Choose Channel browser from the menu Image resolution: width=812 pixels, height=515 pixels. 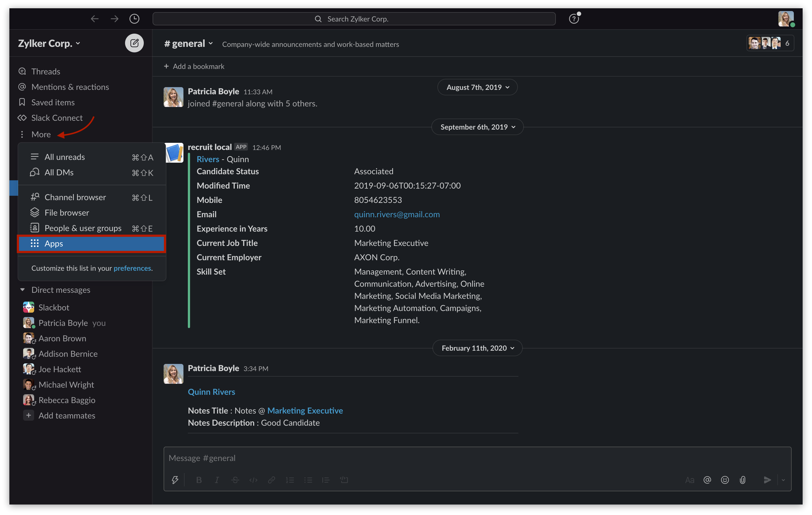(75, 197)
